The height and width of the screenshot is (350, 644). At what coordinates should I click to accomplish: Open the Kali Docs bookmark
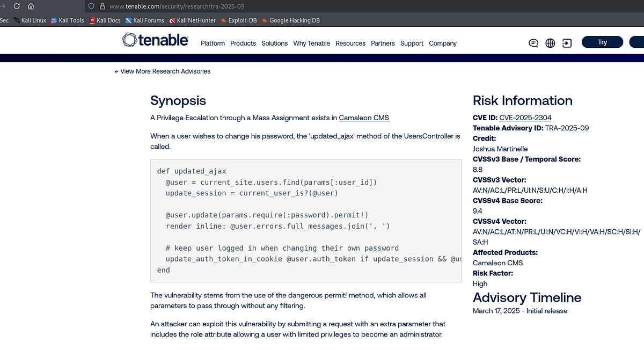[x=105, y=20]
